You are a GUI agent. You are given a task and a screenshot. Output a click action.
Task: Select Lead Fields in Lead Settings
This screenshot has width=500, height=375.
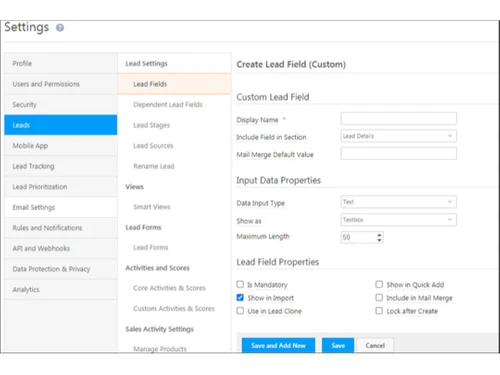coord(174,84)
